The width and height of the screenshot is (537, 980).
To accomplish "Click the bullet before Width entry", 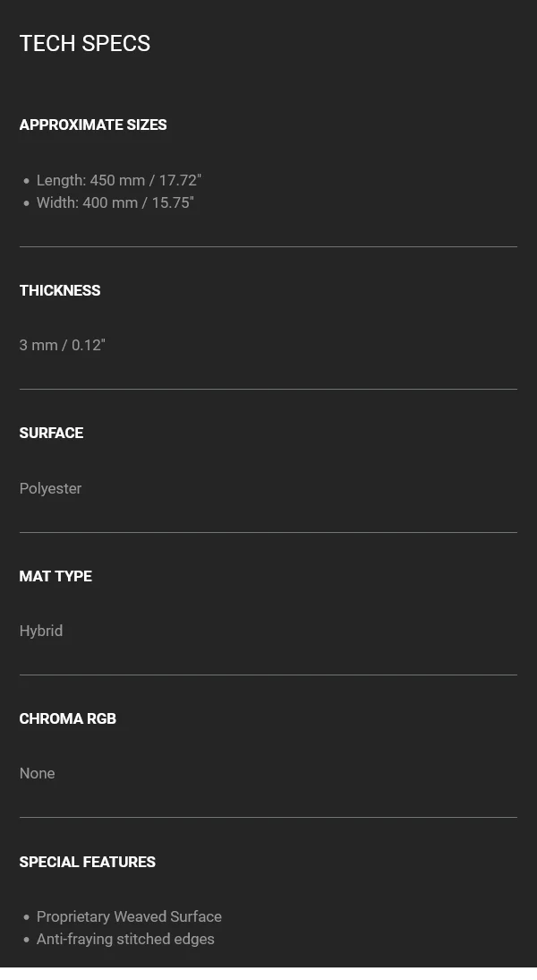I will click(x=26, y=203).
